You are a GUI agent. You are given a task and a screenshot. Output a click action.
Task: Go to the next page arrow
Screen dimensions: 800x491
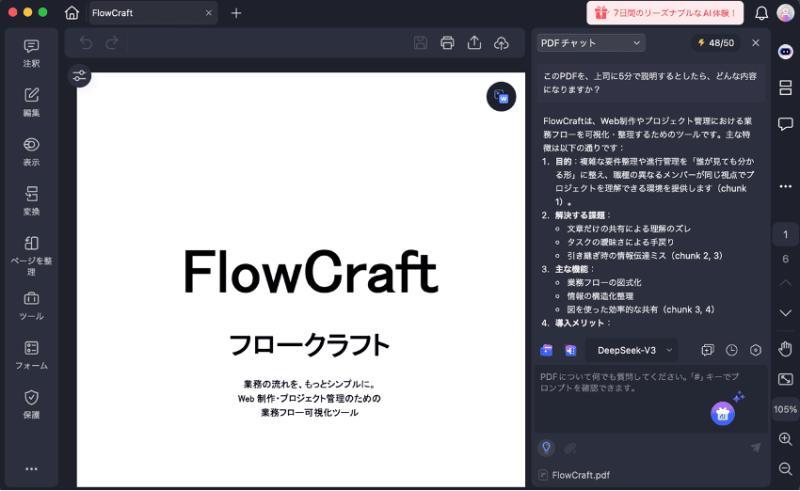pyautogui.click(x=785, y=312)
